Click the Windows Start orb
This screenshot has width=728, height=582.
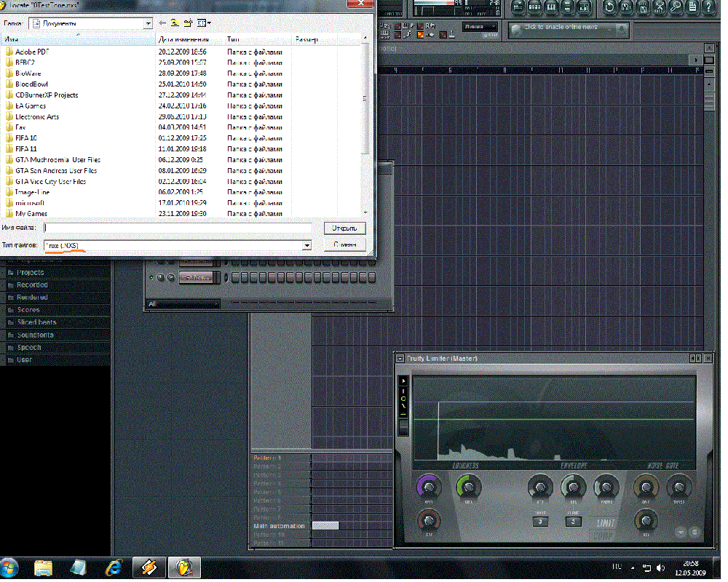pos(9,568)
